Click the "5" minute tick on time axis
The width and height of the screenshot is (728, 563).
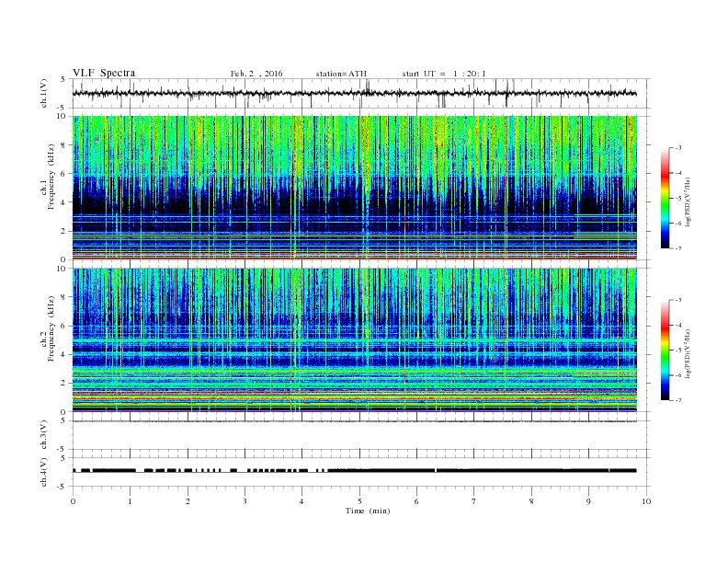pos(359,501)
